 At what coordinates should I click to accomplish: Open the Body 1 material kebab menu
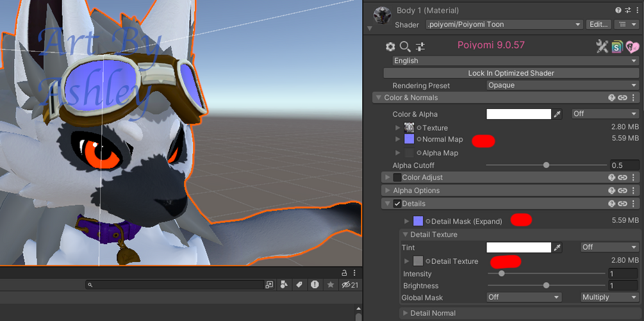pos(636,10)
